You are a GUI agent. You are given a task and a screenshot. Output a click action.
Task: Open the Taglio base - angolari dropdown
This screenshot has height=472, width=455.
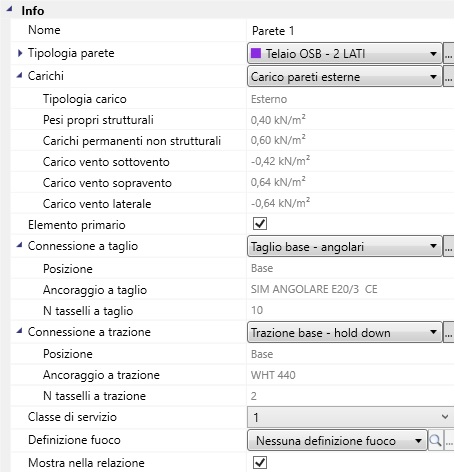point(345,247)
